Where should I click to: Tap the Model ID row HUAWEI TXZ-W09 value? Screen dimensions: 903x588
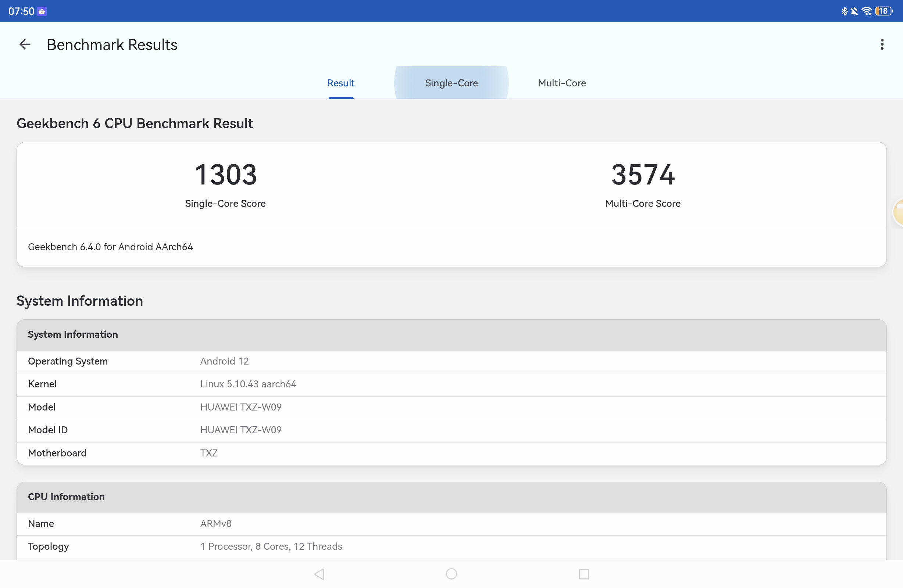coord(241,430)
